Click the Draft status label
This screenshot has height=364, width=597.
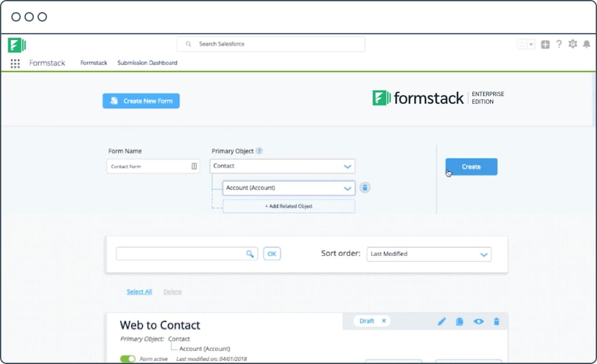pyautogui.click(x=367, y=321)
